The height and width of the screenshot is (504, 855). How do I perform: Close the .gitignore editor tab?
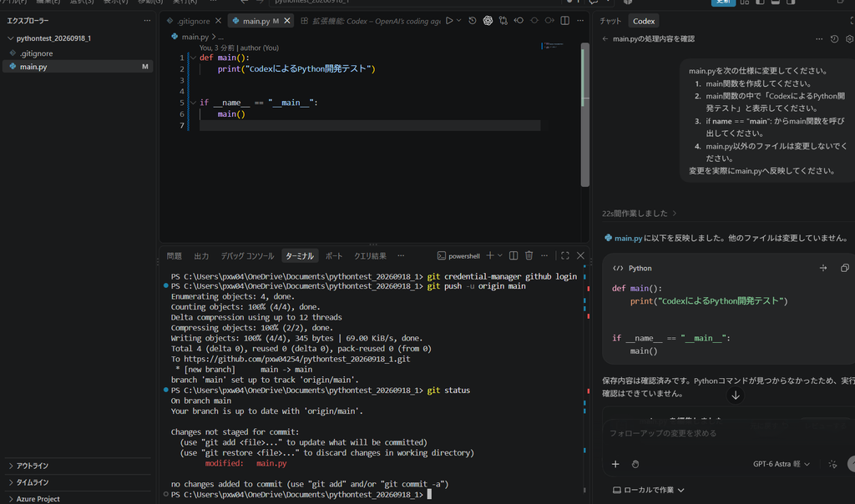[x=218, y=21]
